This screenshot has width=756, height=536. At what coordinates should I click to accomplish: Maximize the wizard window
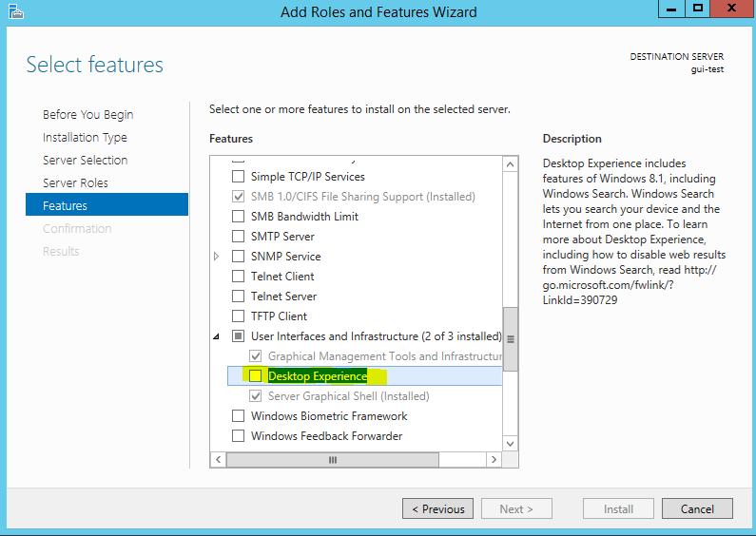tap(697, 9)
